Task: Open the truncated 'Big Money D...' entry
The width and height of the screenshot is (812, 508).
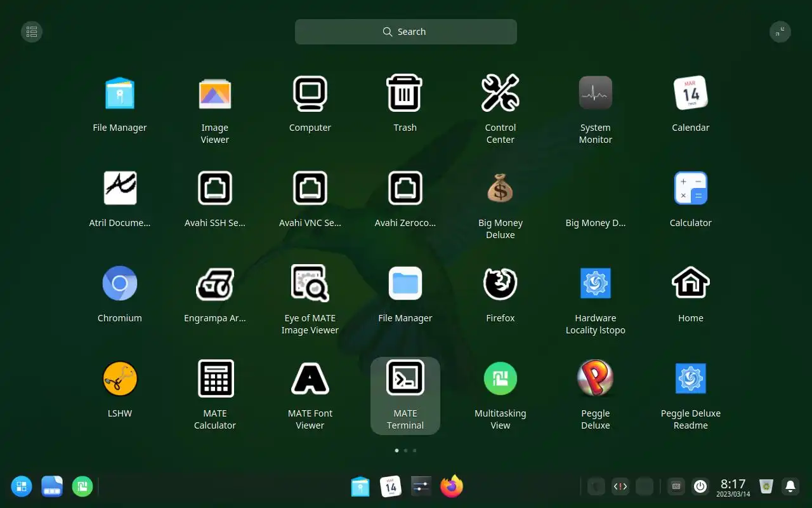Action: tap(596, 223)
